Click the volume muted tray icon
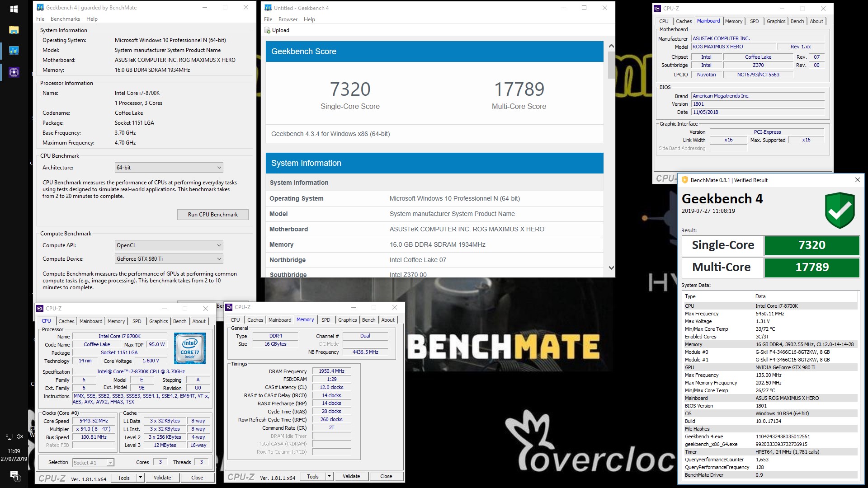The image size is (868, 488). (20, 436)
